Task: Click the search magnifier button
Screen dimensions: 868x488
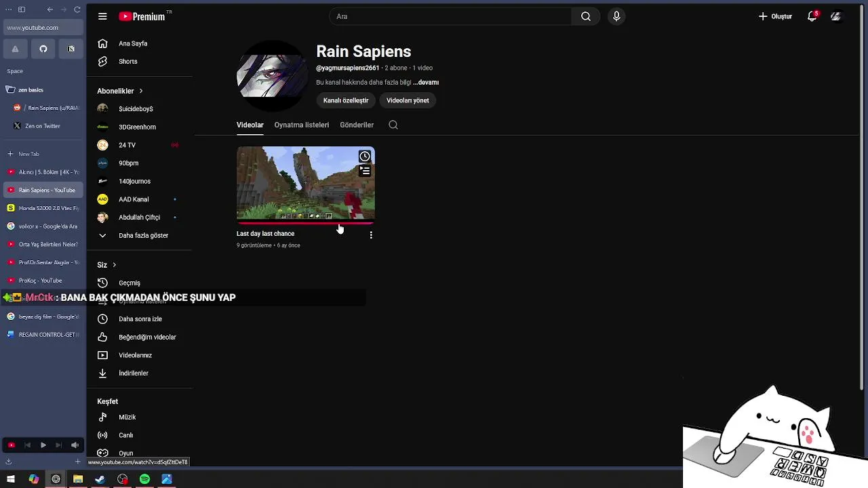Action: pyautogui.click(x=586, y=16)
